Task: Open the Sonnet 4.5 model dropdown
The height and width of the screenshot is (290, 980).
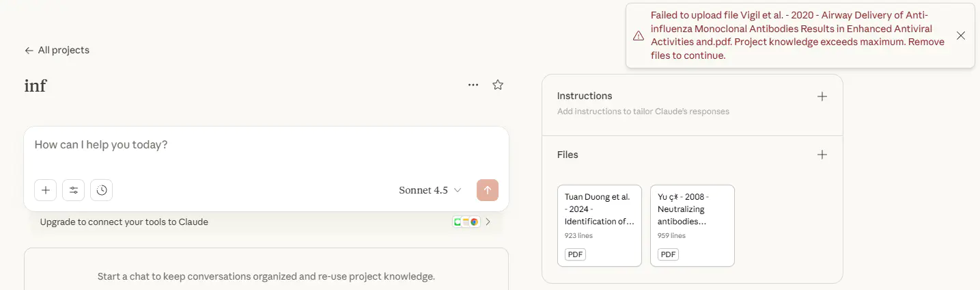Action: (x=430, y=190)
